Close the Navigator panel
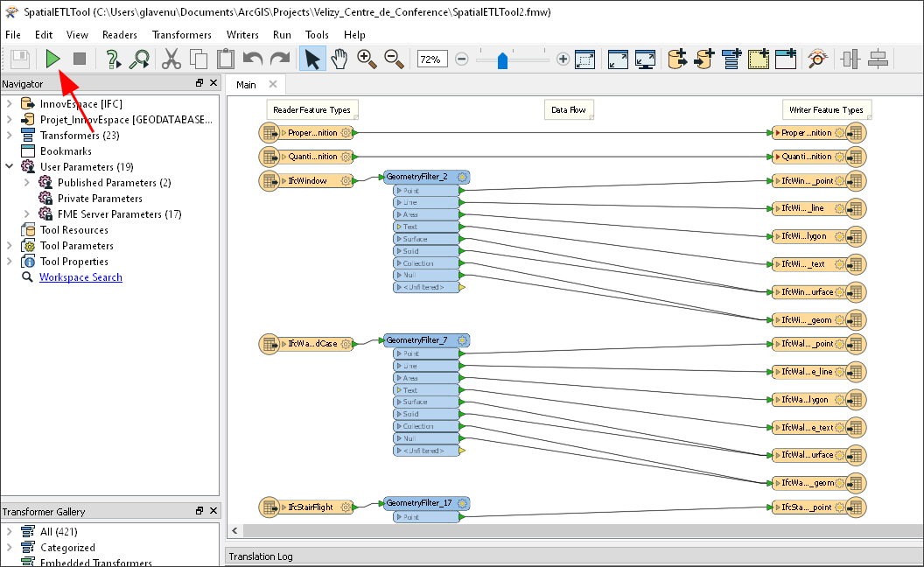The height and width of the screenshot is (567, 924). click(213, 83)
